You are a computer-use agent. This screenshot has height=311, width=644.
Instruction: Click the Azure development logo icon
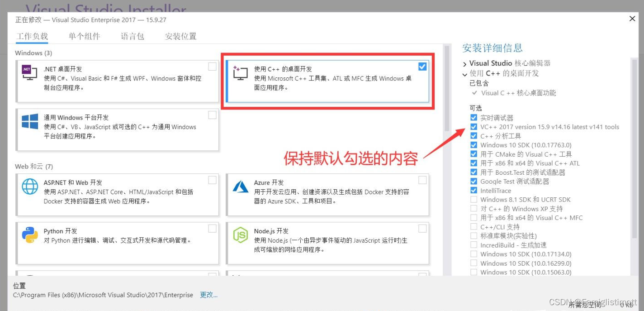coord(240,186)
